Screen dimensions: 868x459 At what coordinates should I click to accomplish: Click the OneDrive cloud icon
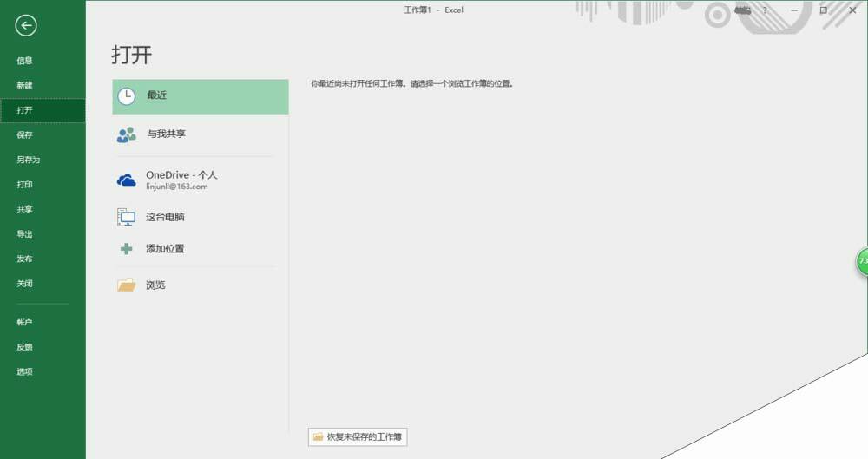[x=126, y=180]
